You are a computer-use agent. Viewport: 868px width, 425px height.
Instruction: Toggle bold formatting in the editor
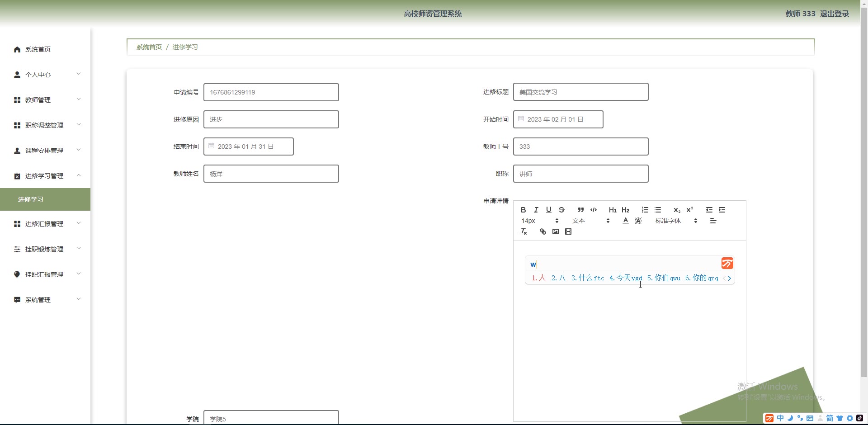[x=523, y=210]
